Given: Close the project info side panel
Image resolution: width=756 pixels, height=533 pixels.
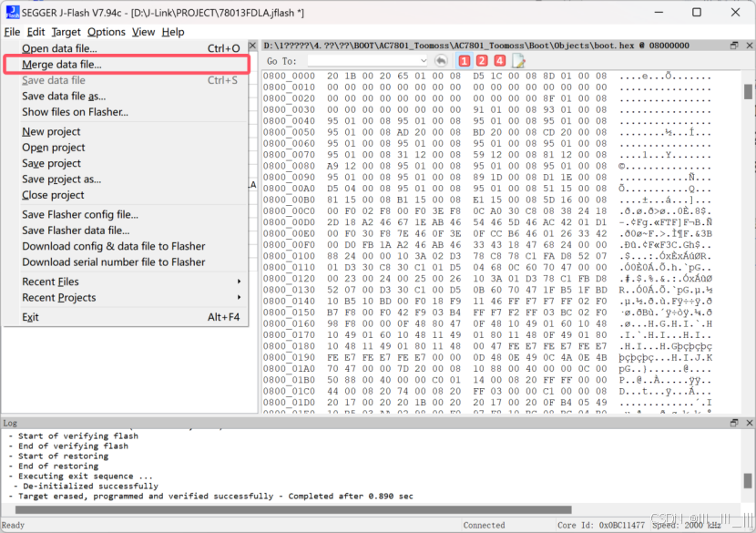Looking at the screenshot, I should tap(252, 46).
